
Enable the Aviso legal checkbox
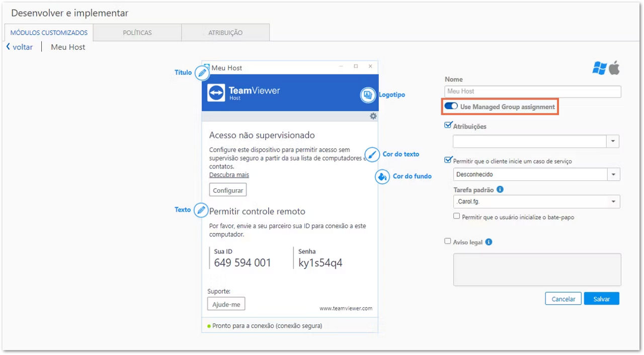tap(448, 241)
